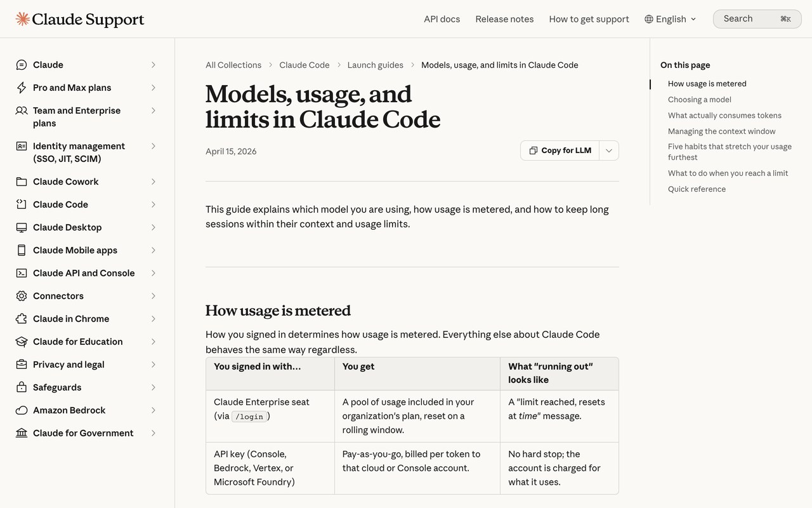
Task: Expand the Claude Code sidebar chevron
Action: pyautogui.click(x=154, y=204)
